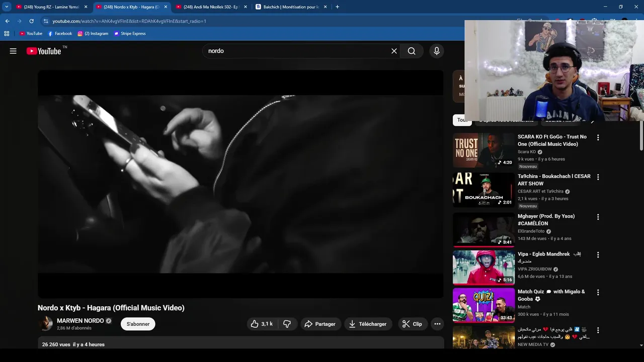Go to the YouTube home logo
Screen dimensions: 644x362
coord(44,51)
